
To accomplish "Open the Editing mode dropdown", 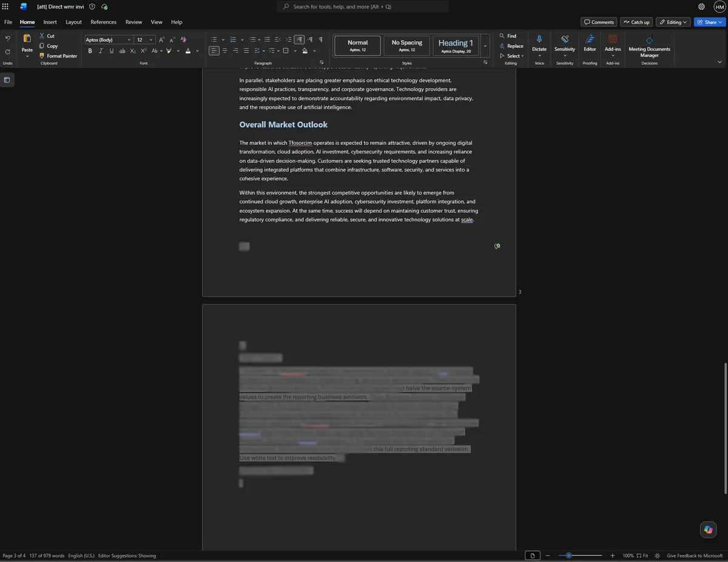I will pyautogui.click(x=673, y=22).
